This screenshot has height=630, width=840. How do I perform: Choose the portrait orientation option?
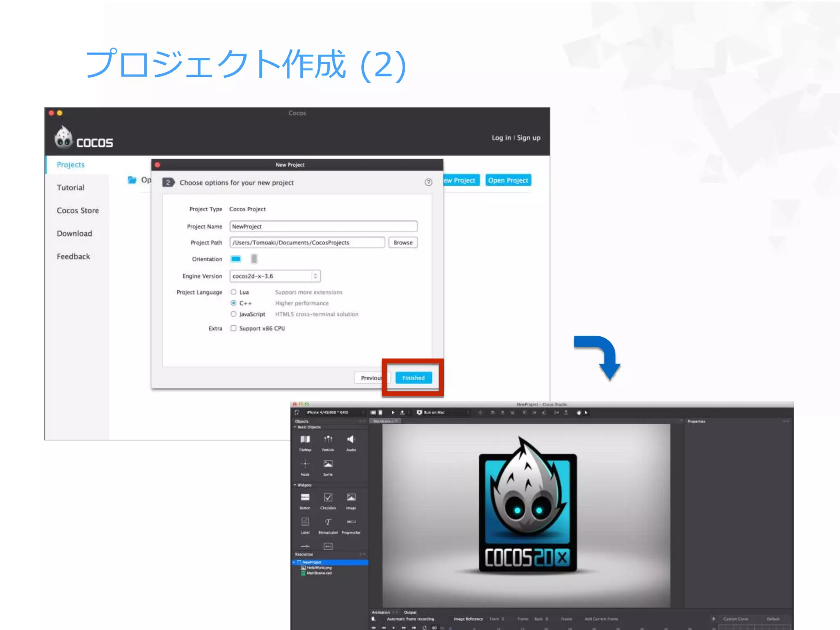pos(254,259)
